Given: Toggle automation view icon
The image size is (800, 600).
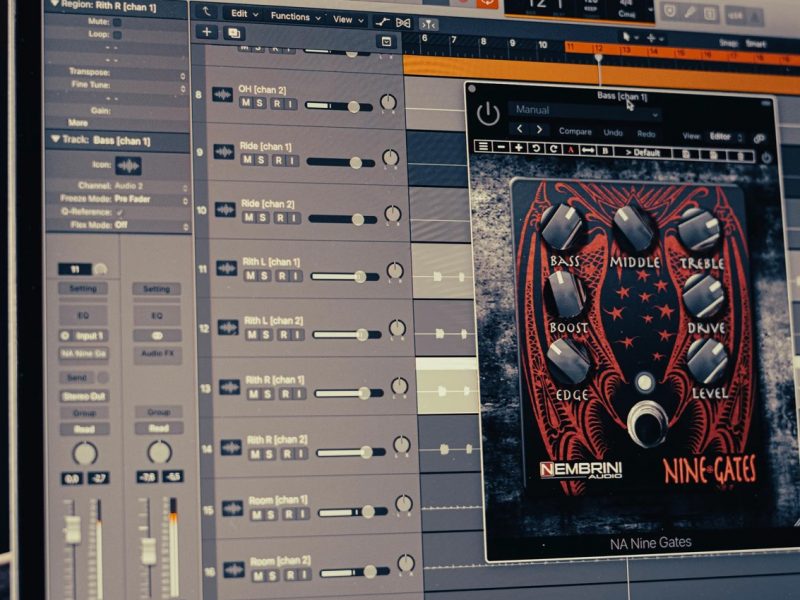Looking at the screenshot, I should (382, 22).
